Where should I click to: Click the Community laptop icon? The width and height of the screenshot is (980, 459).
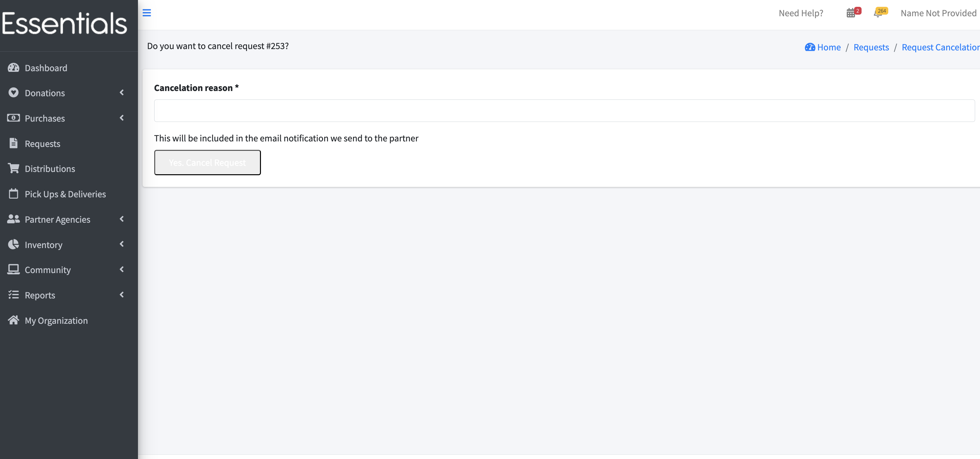(13, 269)
